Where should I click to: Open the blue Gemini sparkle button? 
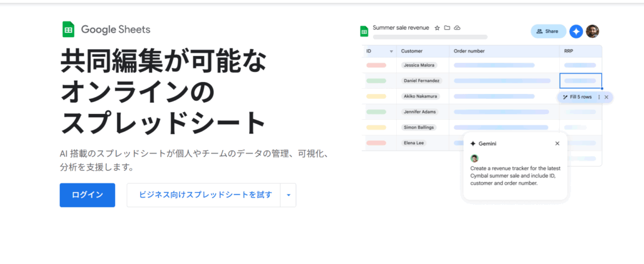(x=576, y=32)
